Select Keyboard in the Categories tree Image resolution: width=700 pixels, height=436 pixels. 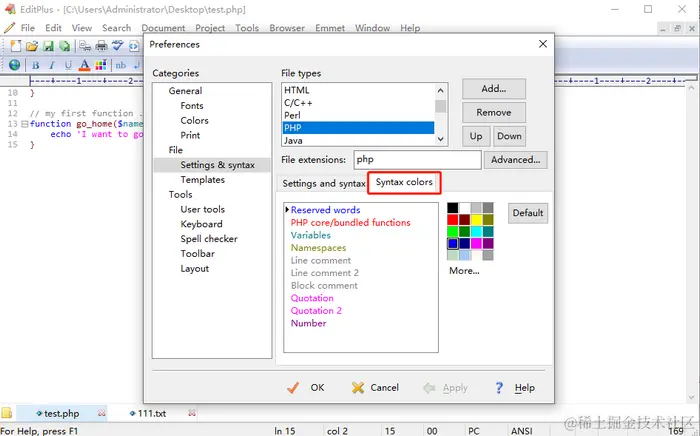pos(201,224)
